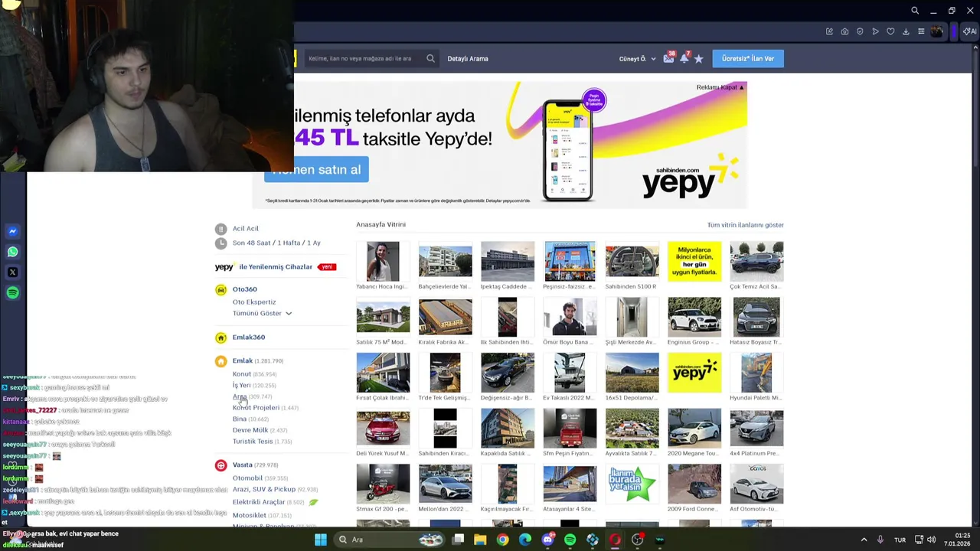The height and width of the screenshot is (551, 980).
Task: Click the search magnifier in the site search box
Action: (x=430, y=58)
